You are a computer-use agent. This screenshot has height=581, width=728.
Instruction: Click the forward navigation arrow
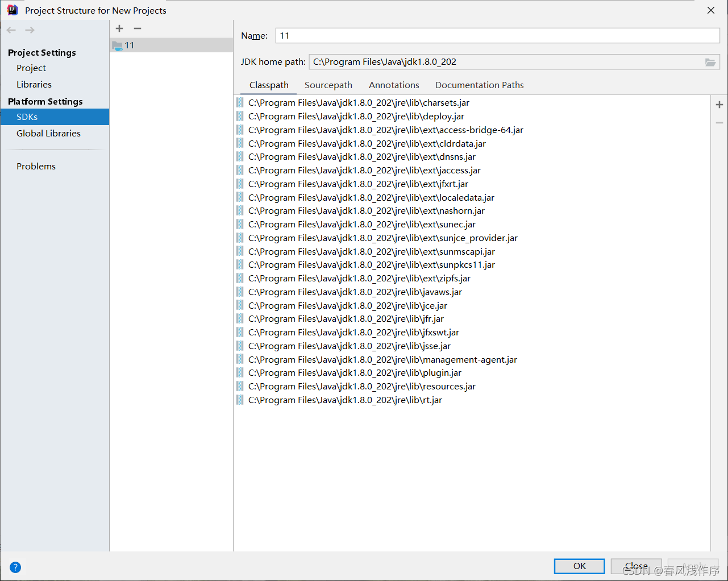(x=30, y=30)
